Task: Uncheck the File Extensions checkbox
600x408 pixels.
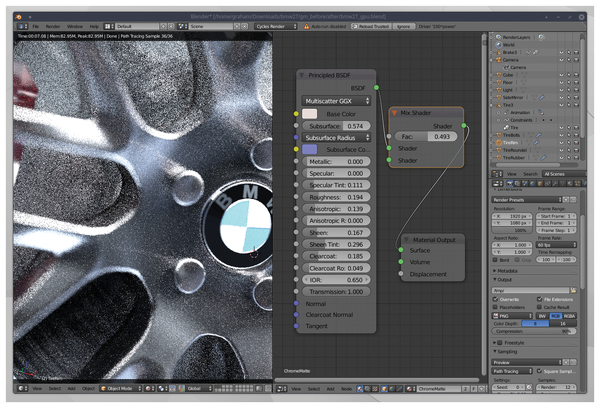Action: coord(540,299)
